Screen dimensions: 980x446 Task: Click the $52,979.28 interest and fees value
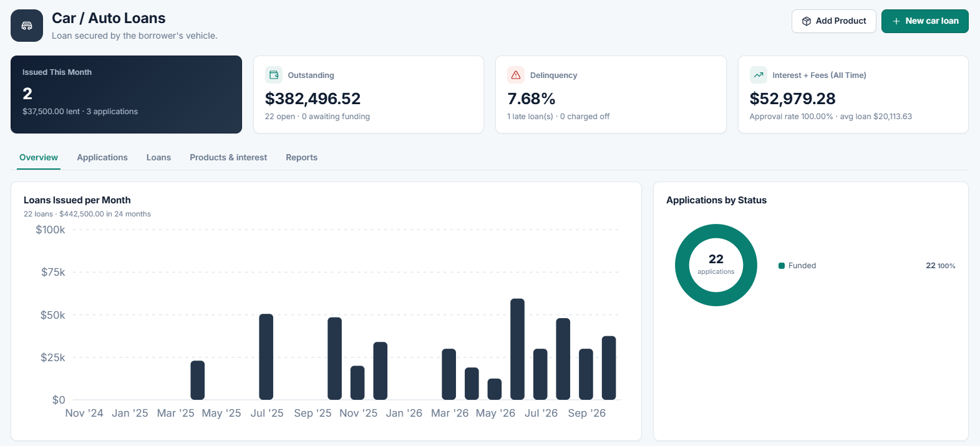792,99
